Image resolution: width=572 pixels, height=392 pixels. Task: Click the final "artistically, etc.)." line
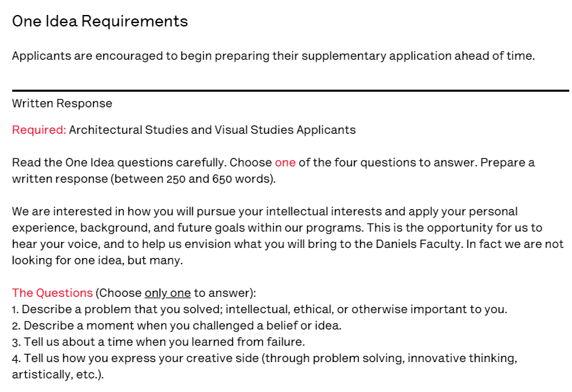(x=58, y=374)
